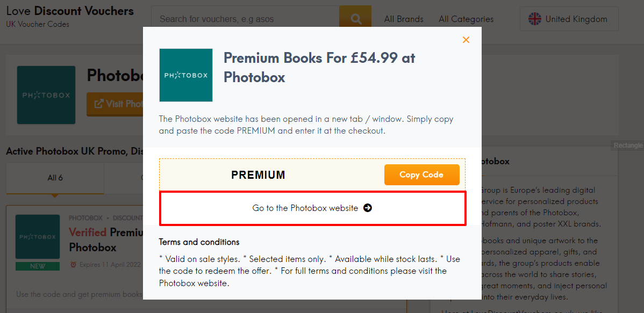
Task: Click the UK flag icon
Action: (x=534, y=19)
